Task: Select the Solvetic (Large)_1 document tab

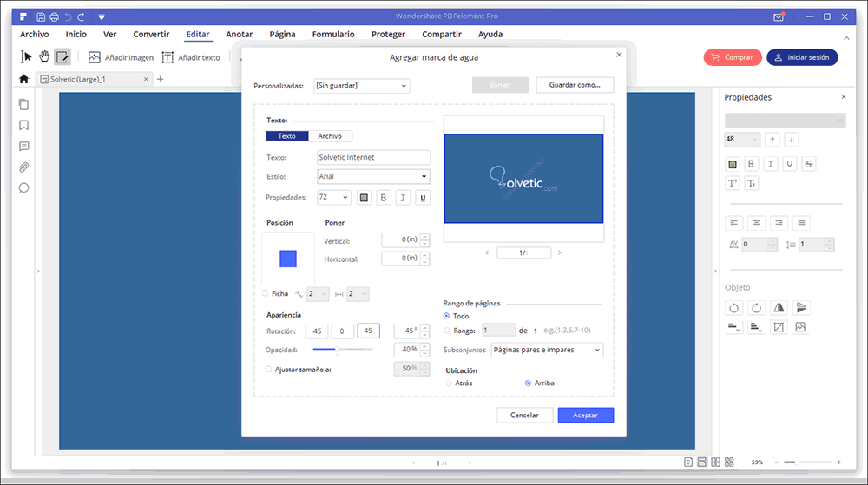Action: pyautogui.click(x=94, y=79)
